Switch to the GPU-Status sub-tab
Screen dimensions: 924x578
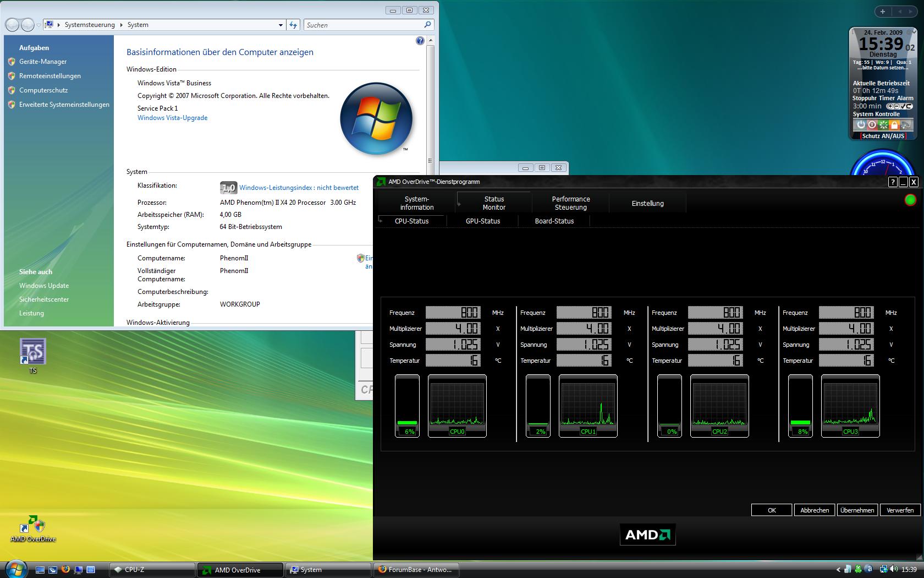483,221
